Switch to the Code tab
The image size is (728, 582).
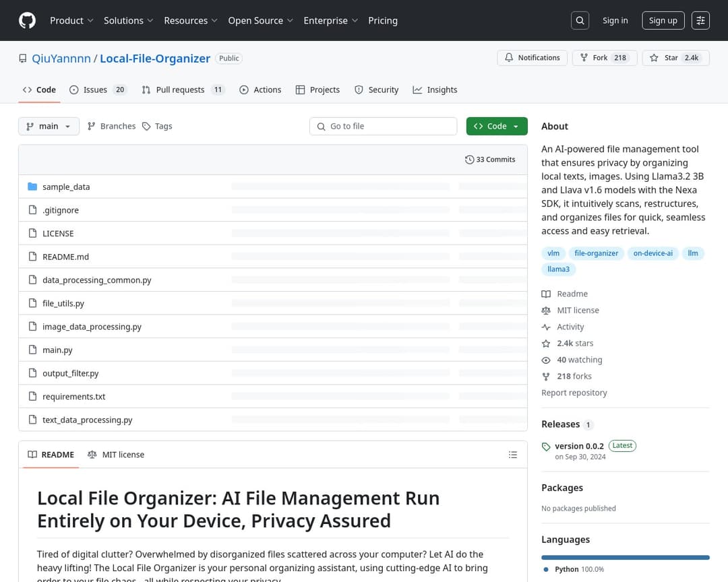click(40, 90)
